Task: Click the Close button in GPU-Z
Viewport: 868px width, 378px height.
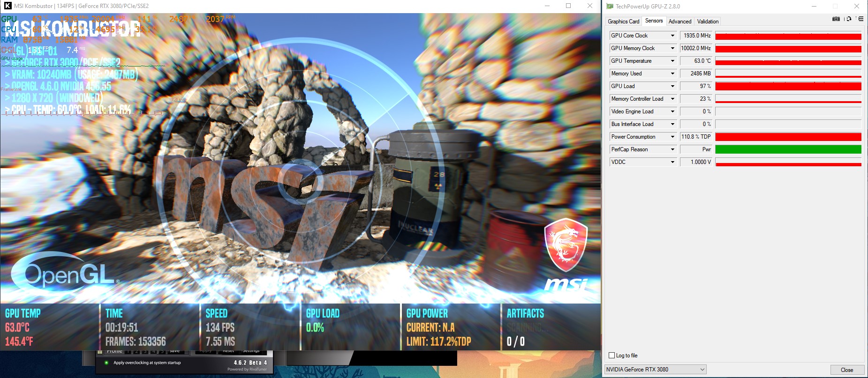Action: 847,370
